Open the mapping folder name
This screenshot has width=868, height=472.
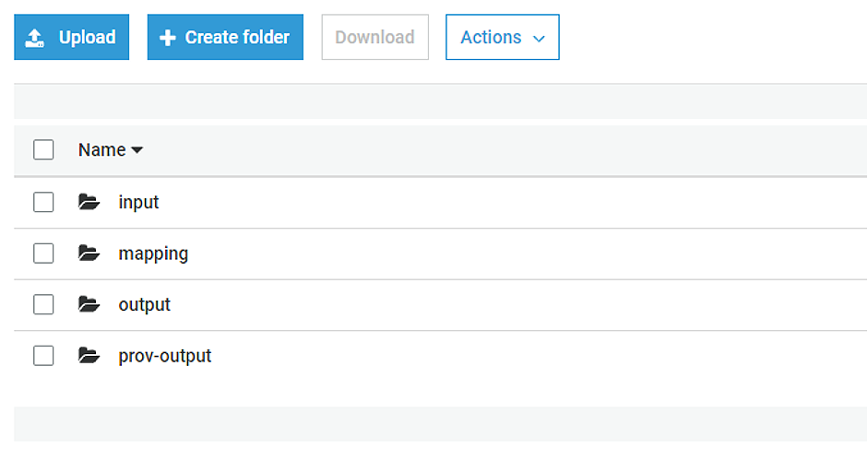point(153,254)
